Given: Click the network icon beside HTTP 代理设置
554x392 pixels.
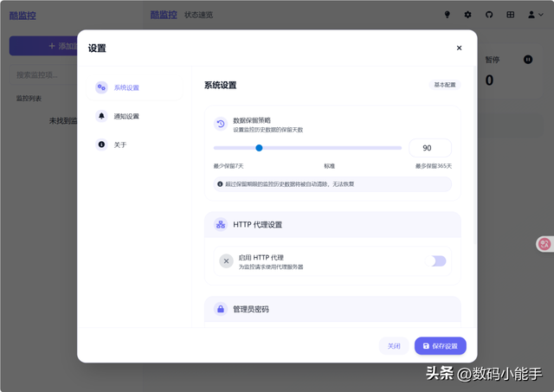Looking at the screenshot, I should (x=221, y=224).
